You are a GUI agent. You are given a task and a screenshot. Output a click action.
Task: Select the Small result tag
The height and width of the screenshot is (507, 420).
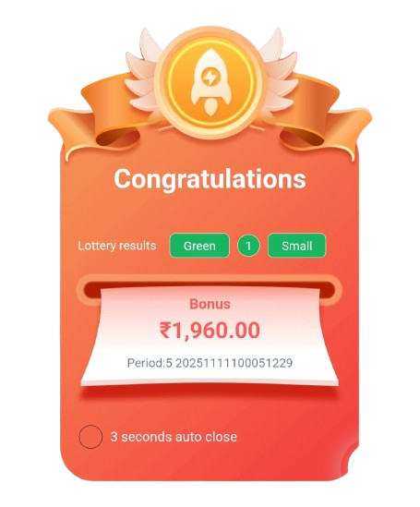coord(296,246)
